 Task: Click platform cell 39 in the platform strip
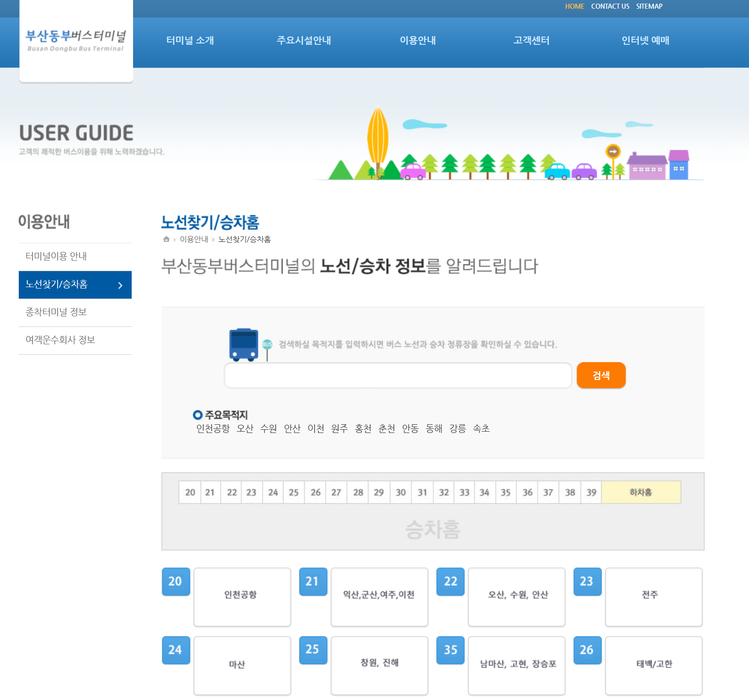tap(591, 492)
